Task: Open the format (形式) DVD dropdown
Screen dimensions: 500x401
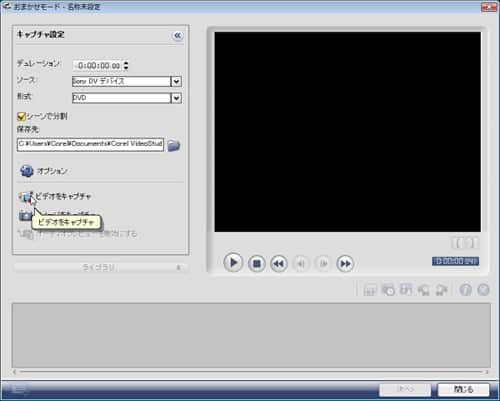Action: [x=176, y=98]
